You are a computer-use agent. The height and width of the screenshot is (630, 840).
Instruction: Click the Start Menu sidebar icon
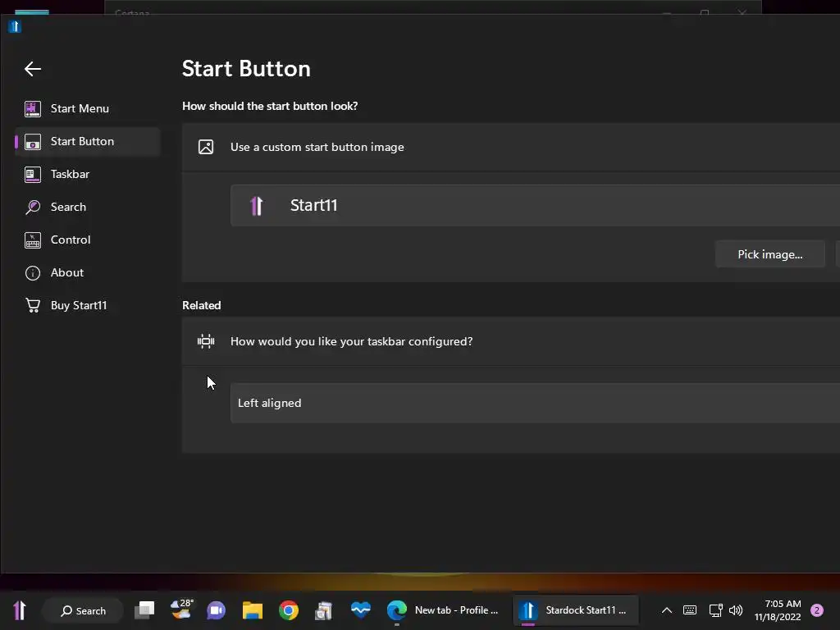tap(33, 109)
